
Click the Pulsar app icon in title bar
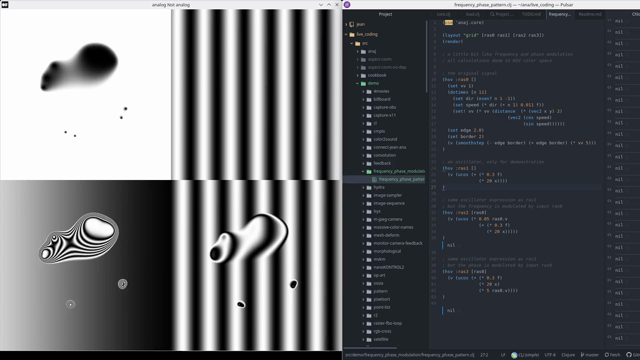(x=347, y=4)
